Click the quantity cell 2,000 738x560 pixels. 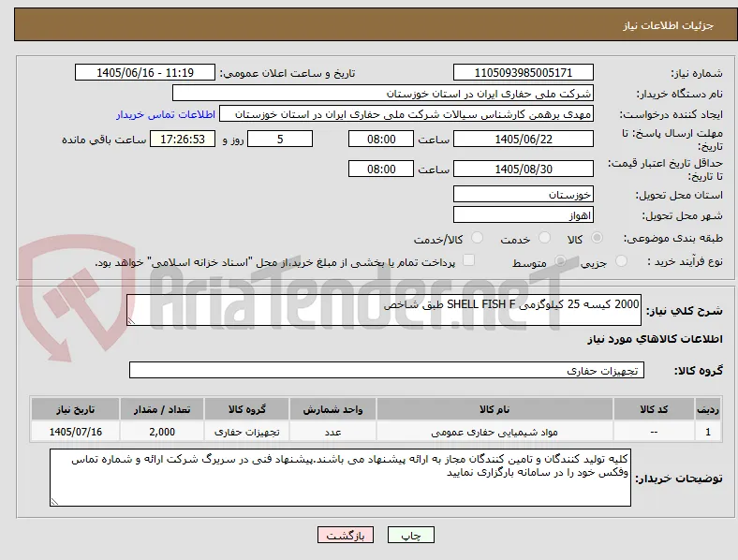162,432
